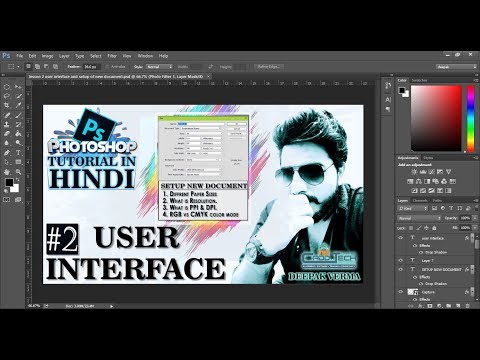Add a Vibrance adjustment
Viewport: 480px width, 360px height.
coord(449,172)
